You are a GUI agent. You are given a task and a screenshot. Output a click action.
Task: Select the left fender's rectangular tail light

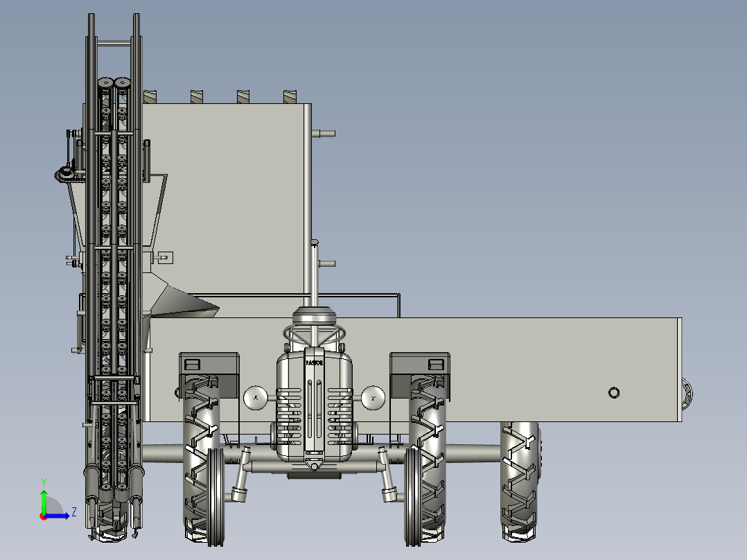[x=192, y=365]
